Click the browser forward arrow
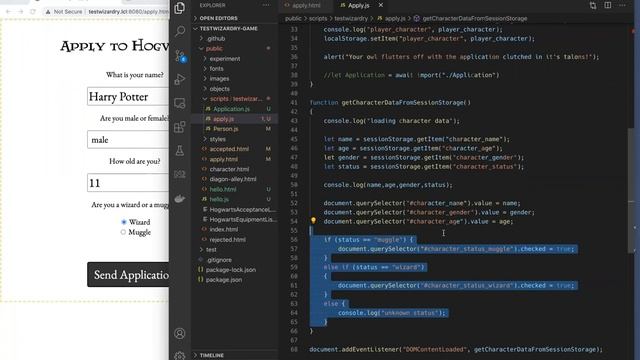Screen dimensions: 640x360 tap(20, 12)
